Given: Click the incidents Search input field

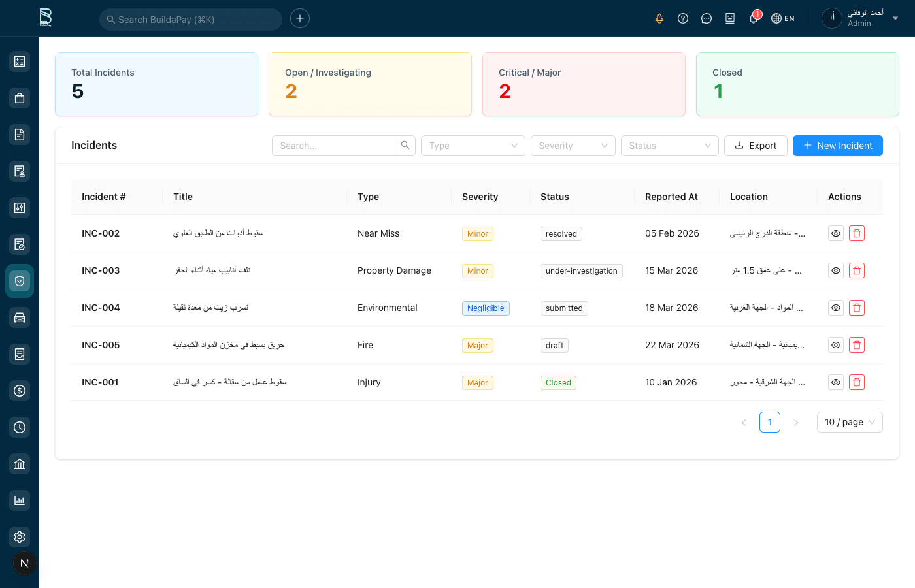Looking at the screenshot, I should 333,146.
